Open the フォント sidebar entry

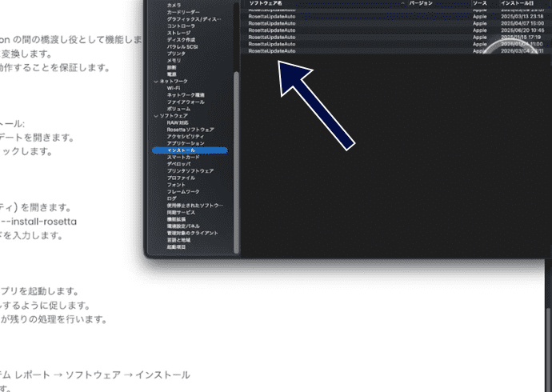pyautogui.click(x=176, y=185)
